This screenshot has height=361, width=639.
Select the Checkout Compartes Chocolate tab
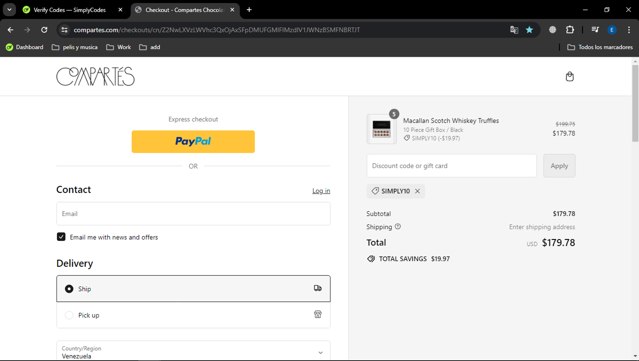point(184,10)
